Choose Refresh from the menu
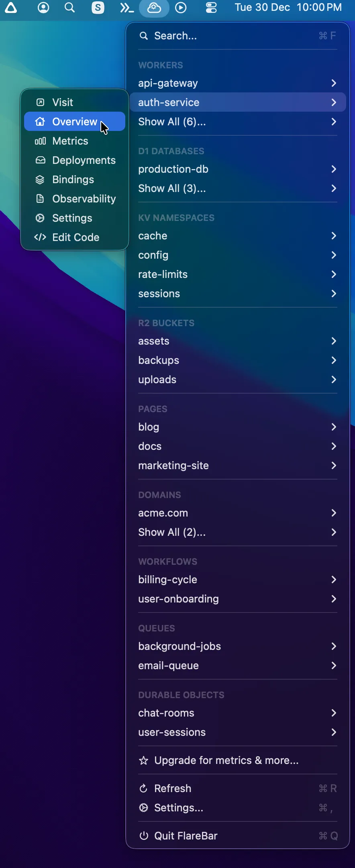The width and height of the screenshot is (355, 868). tap(173, 788)
